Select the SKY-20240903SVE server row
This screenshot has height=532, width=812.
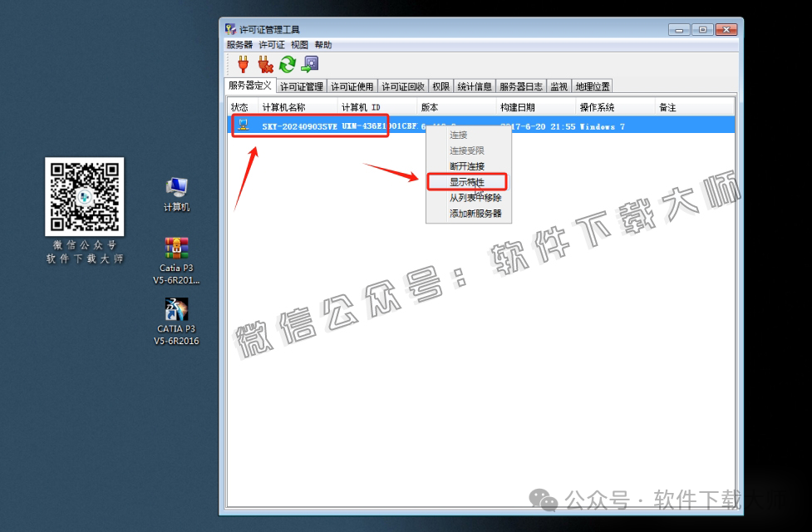pos(299,126)
